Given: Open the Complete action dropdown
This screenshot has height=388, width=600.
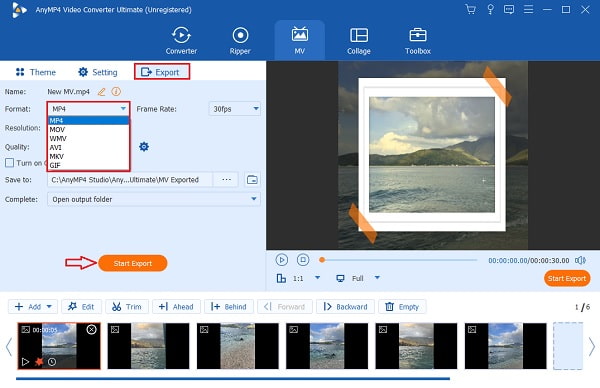Looking at the screenshot, I should pyautogui.click(x=154, y=199).
